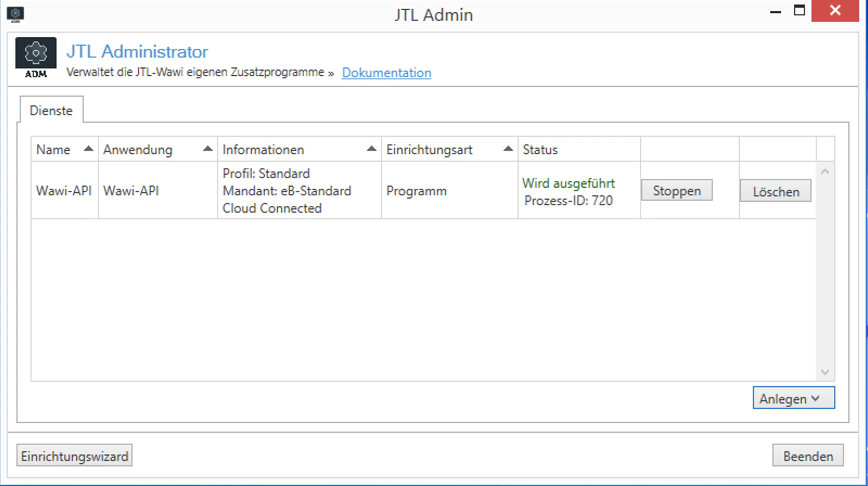This screenshot has width=868, height=486.
Task: Click the scrollbar down arrow in the services list
Action: 825,372
